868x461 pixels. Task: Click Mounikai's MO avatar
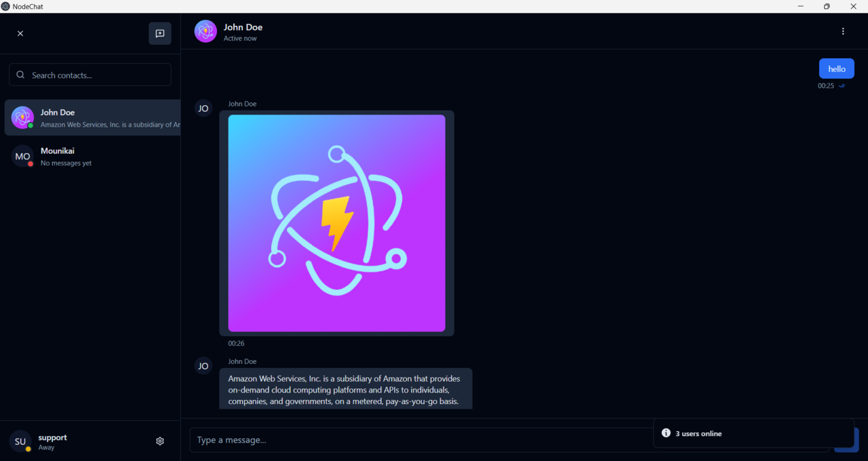pos(22,156)
